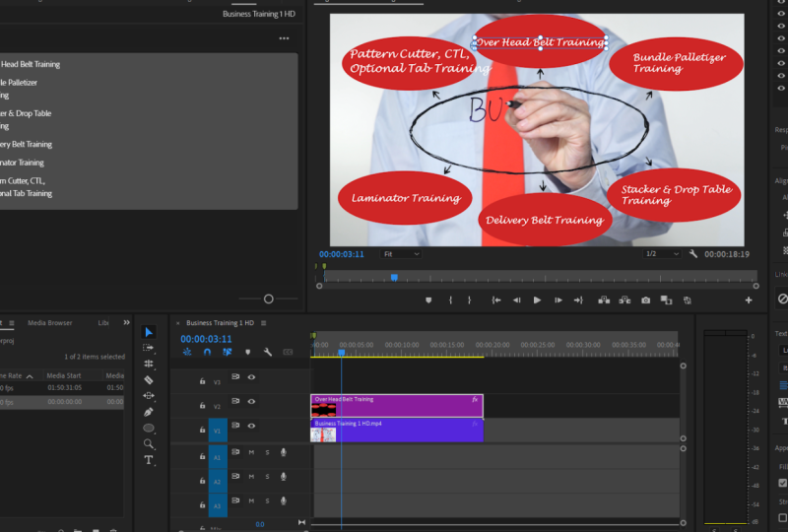This screenshot has height=532, width=788.
Task: Toggle V1 track targeting
Action: click(218, 431)
